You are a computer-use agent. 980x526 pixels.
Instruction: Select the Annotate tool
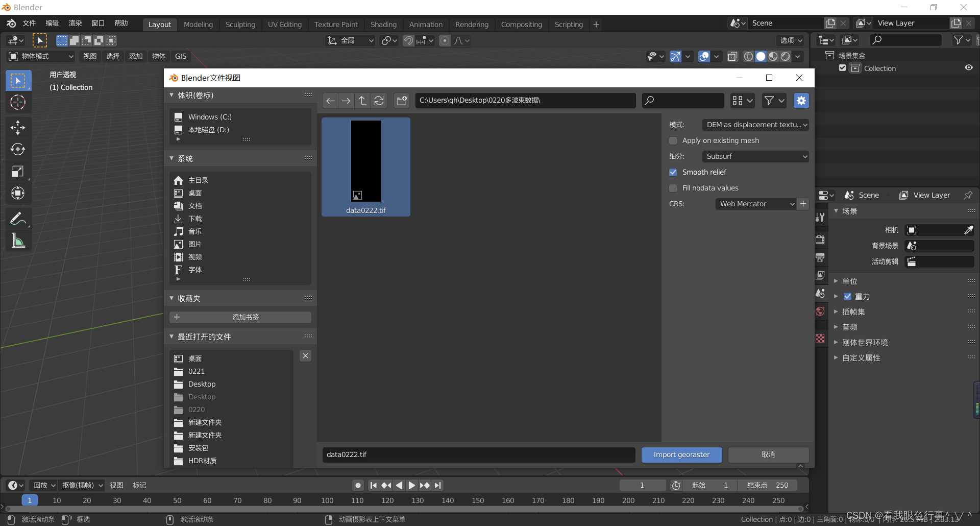18,219
